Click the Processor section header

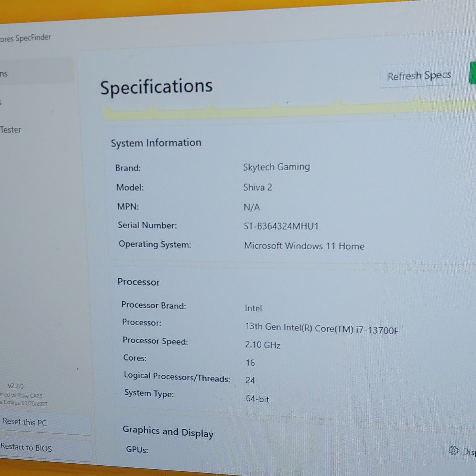[138, 282]
